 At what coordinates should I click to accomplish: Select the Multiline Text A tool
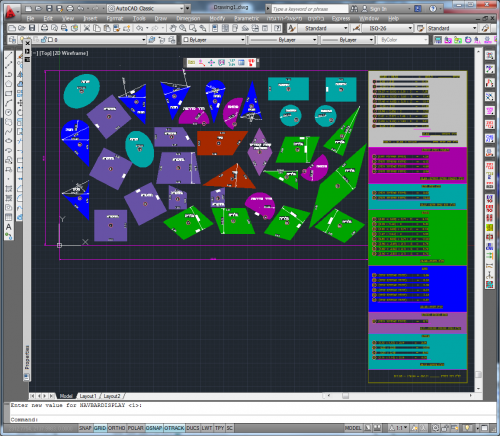[9, 227]
